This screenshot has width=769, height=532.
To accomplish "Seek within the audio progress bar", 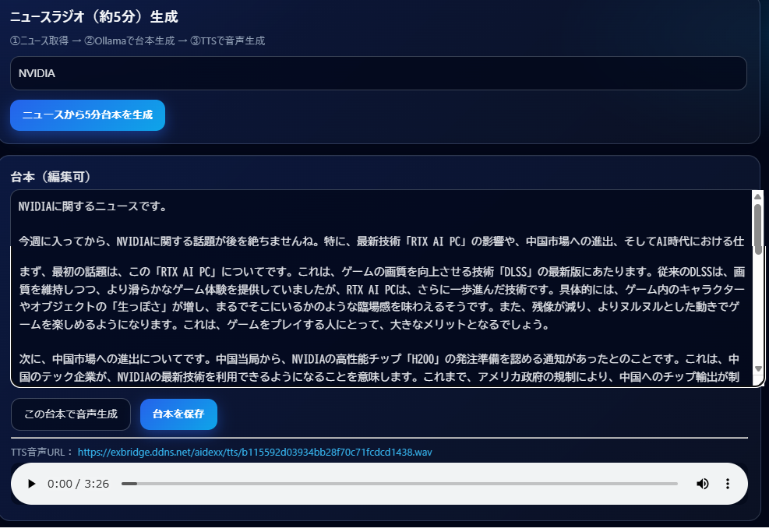I will coord(399,484).
